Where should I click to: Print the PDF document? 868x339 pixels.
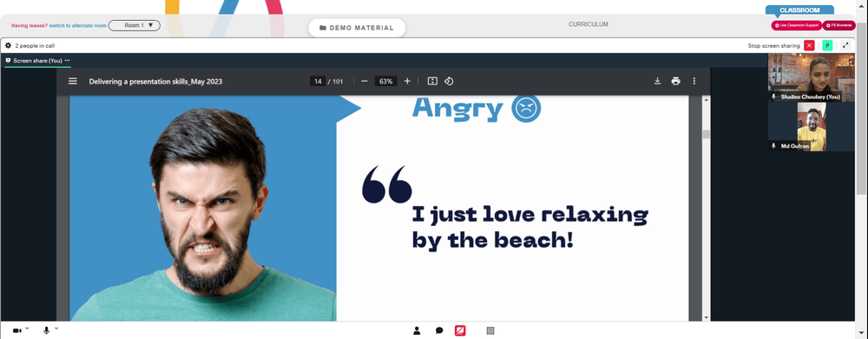pos(676,81)
